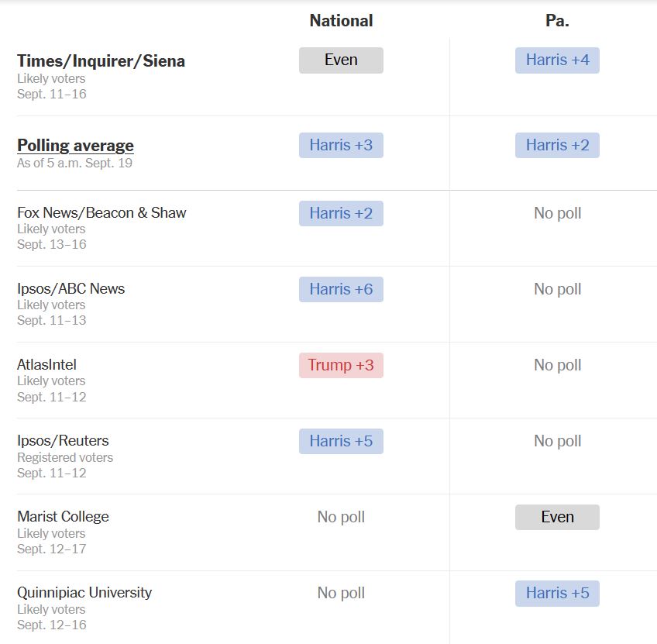The image size is (657, 644).
Task: Click Harris +5 in the Quinnipiac University row
Action: click(557, 593)
